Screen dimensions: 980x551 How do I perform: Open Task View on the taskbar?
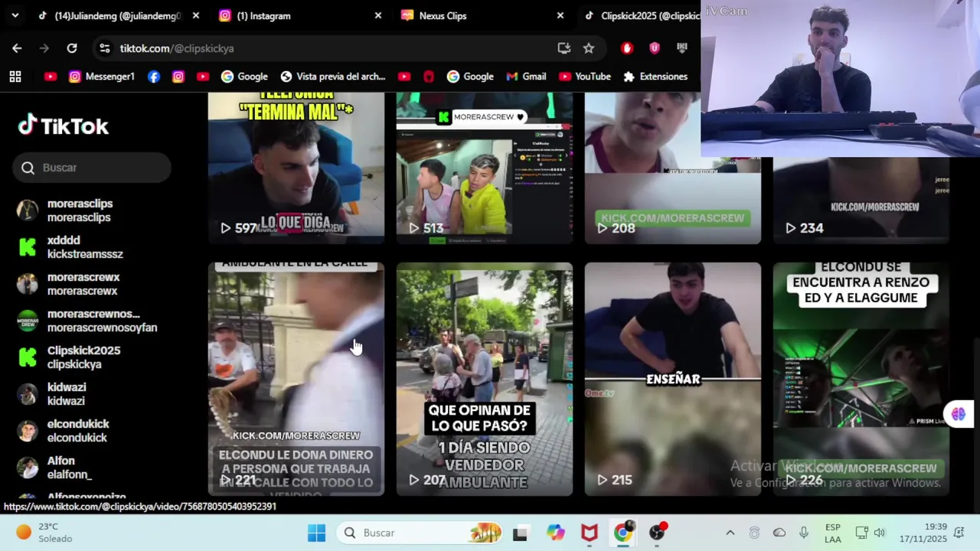[x=520, y=533]
